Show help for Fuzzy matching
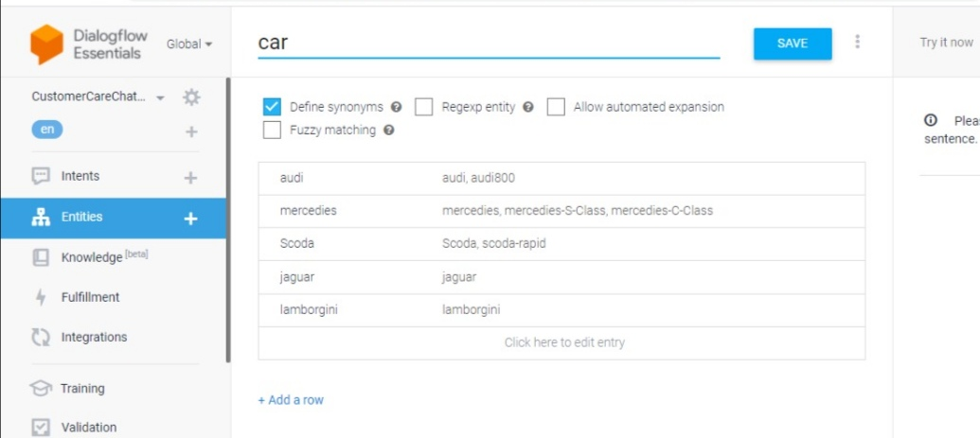Image resolution: width=980 pixels, height=438 pixels. coord(389,131)
